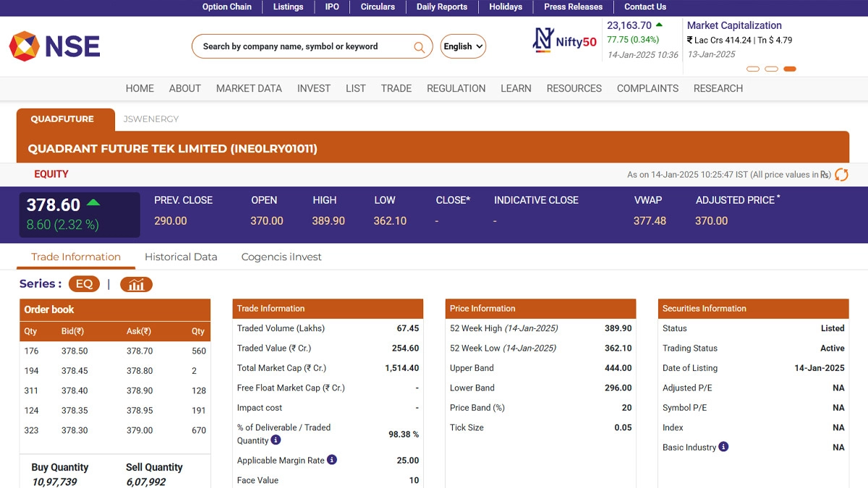Open the Cogencis iInvest tab
Screen dimensions: 868x488
[281, 257]
